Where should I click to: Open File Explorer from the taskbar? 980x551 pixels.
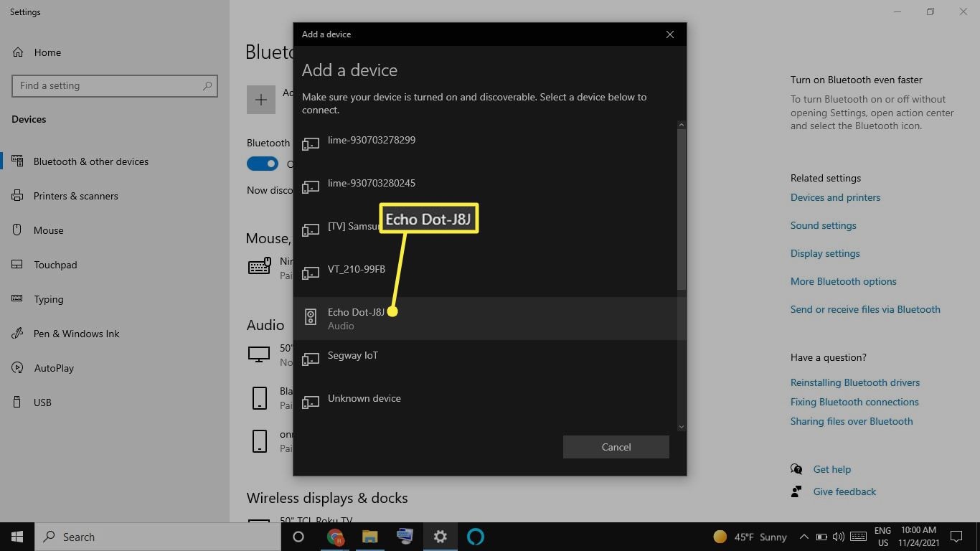[370, 537]
